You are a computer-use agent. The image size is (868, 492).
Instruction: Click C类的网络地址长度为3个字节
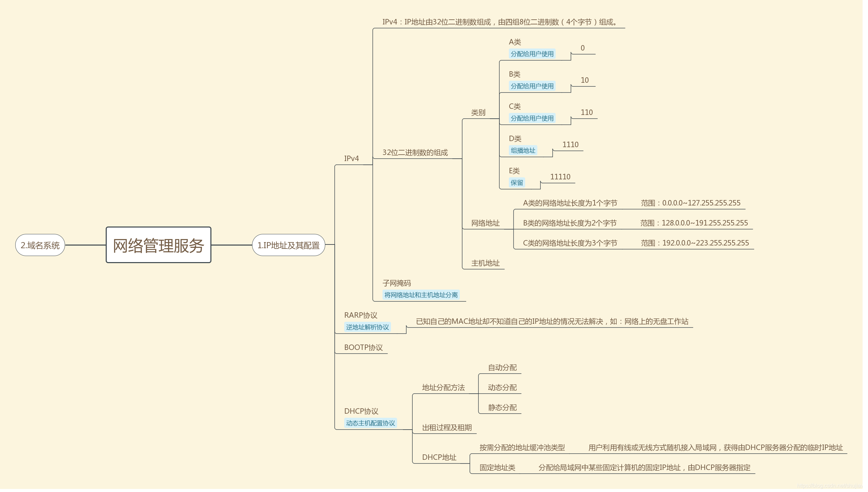(x=570, y=243)
